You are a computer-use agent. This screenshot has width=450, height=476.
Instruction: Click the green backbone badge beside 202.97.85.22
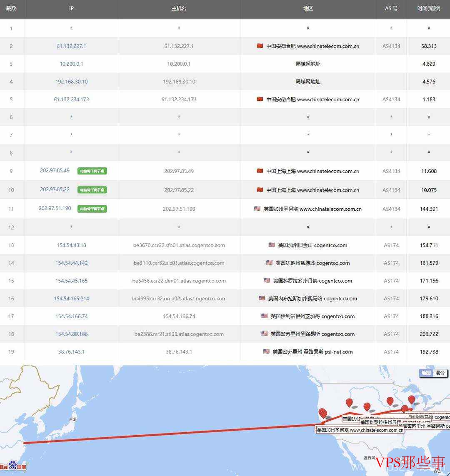92,190
